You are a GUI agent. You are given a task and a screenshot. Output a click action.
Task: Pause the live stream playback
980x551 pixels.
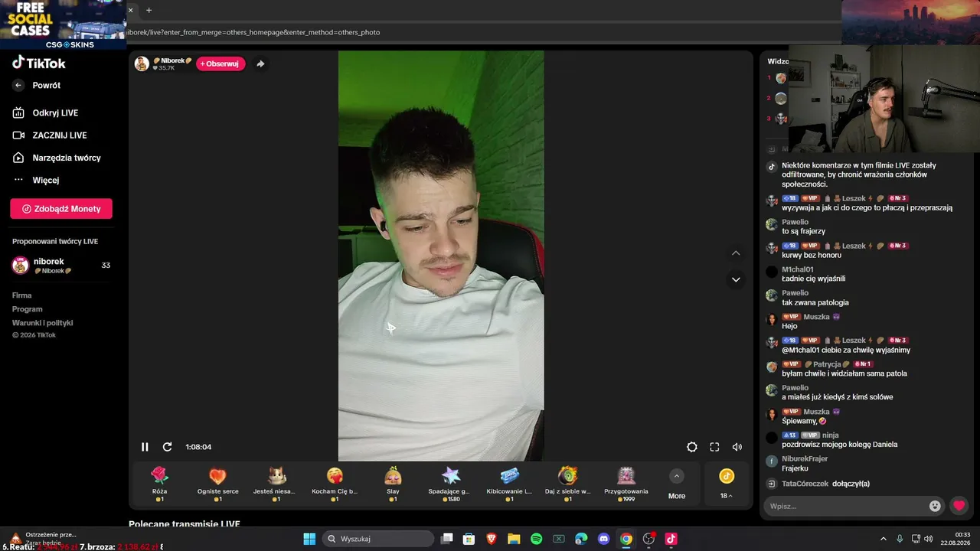tap(145, 447)
